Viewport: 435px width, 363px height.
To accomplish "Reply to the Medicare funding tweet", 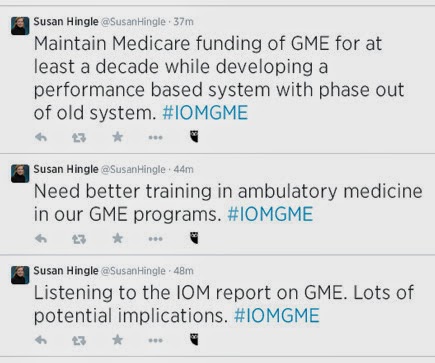I will tap(41, 137).
